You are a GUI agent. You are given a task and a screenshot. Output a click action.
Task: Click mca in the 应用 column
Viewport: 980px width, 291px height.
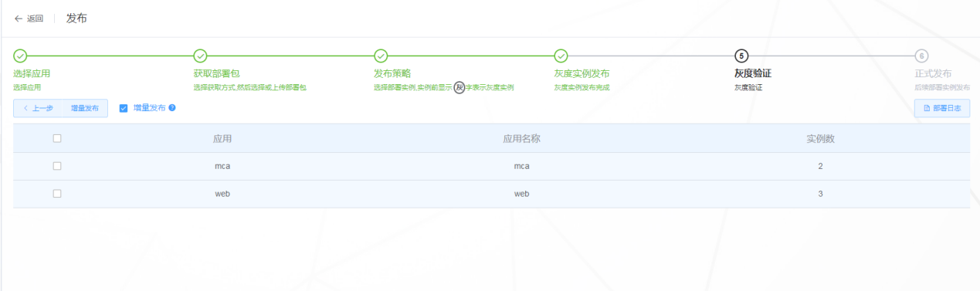coord(222,166)
